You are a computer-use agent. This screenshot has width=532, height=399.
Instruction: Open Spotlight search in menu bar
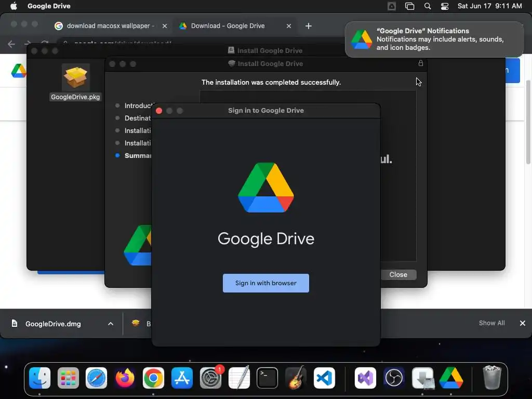[x=428, y=6]
